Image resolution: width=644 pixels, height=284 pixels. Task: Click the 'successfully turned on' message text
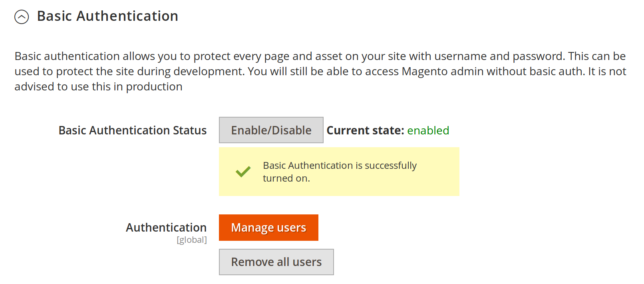point(340,172)
